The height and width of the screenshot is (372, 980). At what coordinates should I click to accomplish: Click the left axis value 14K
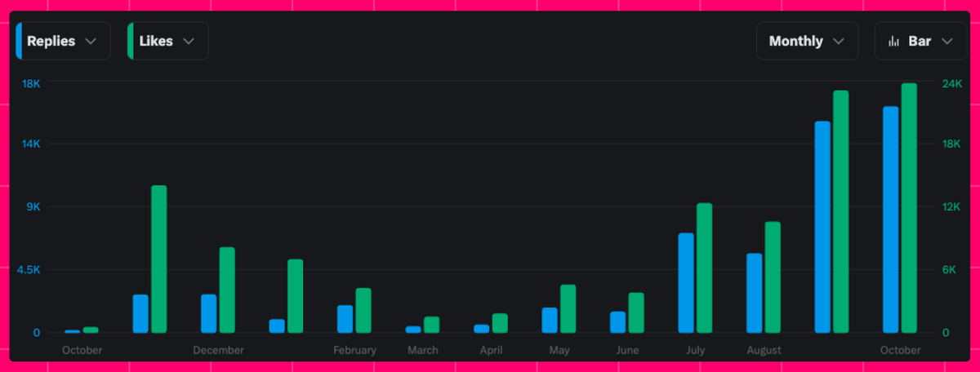(x=31, y=144)
